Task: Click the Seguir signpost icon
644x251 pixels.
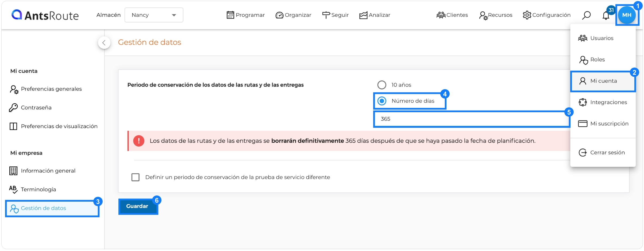Action: [326, 15]
